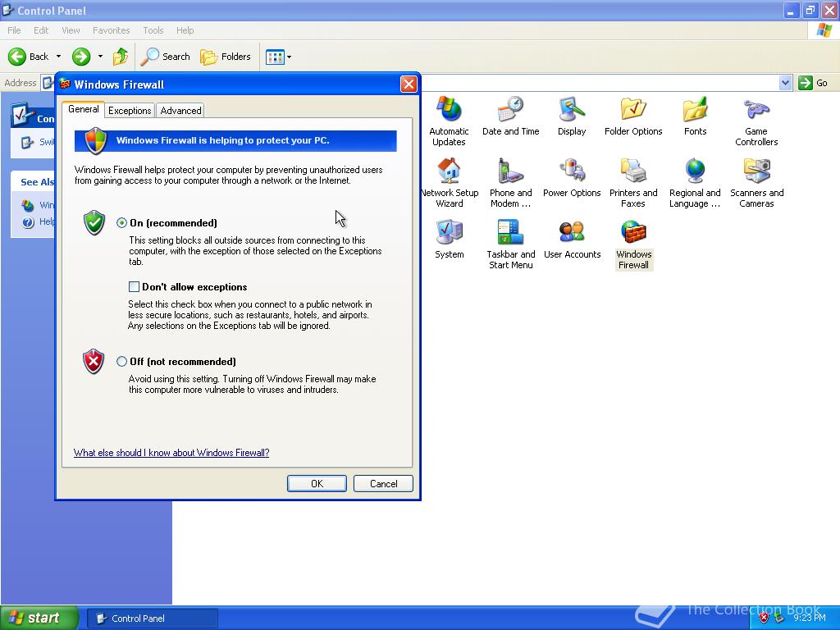Click the green Forward arrow button
This screenshot has width=840, height=630.
[x=81, y=57]
